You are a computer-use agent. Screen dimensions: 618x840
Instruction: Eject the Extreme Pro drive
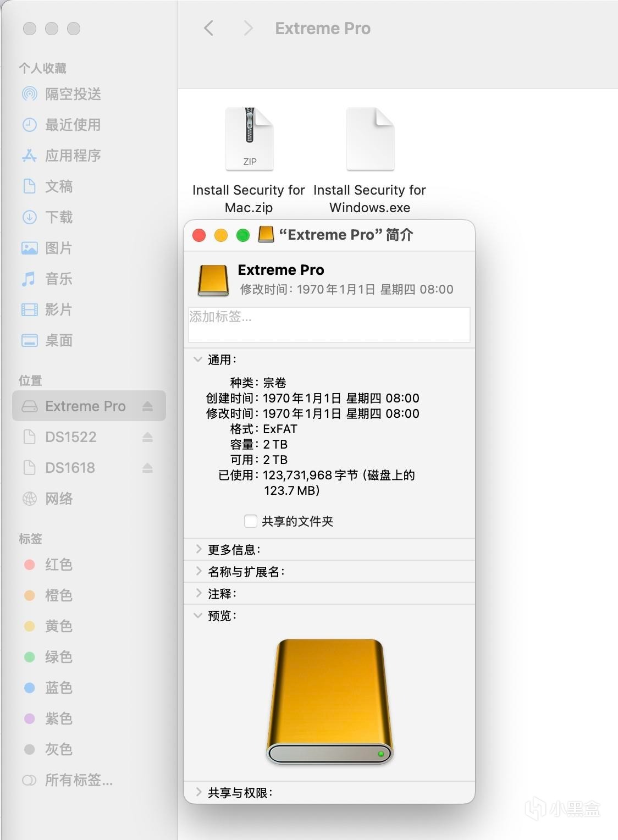point(147,406)
